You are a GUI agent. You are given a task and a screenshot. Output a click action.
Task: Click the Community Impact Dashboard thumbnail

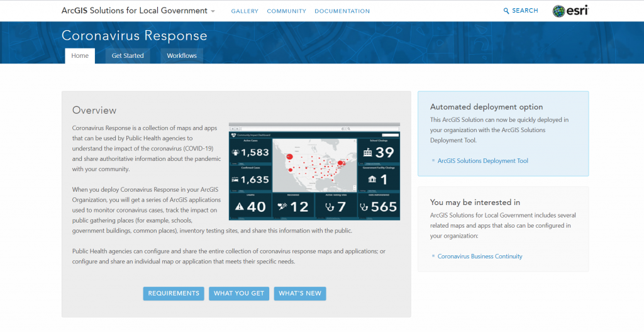pos(314,171)
